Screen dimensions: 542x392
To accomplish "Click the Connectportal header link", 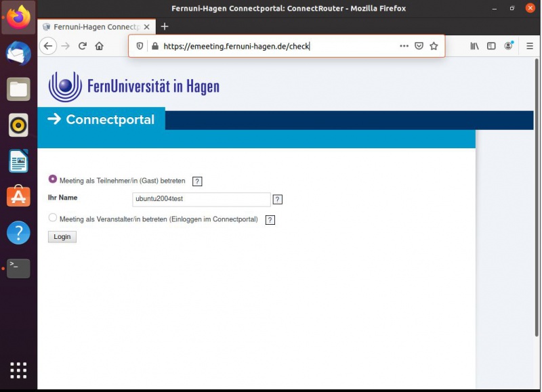I will tap(102, 120).
